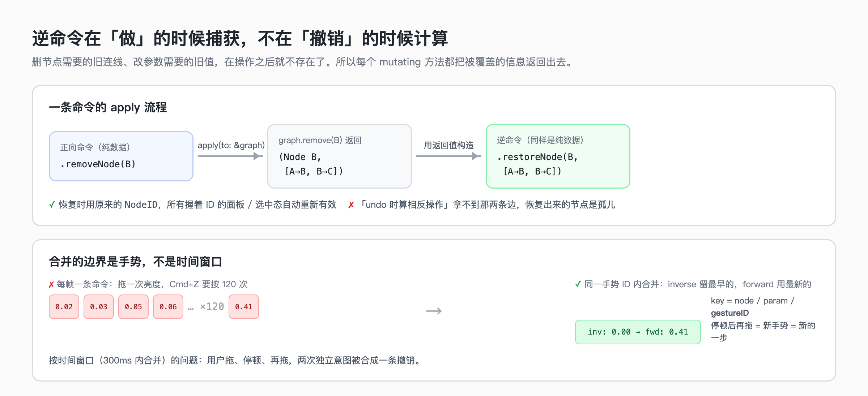Click the section title 一条命令的 apply 流程
This screenshot has height=396, width=868.
click(108, 107)
